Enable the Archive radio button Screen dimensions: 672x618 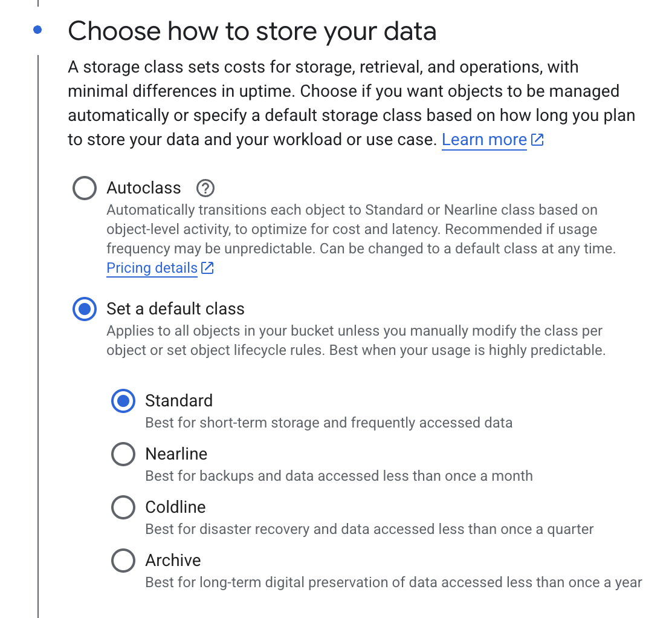click(x=123, y=561)
